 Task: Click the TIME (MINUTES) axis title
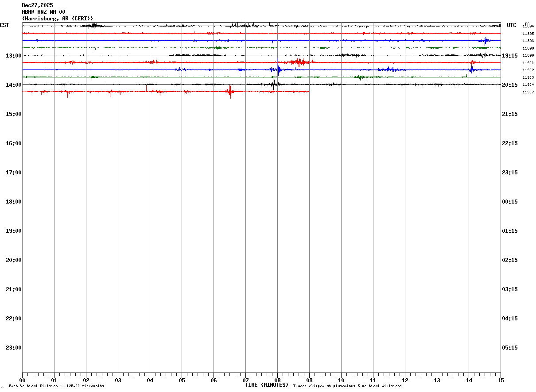coord(267,385)
